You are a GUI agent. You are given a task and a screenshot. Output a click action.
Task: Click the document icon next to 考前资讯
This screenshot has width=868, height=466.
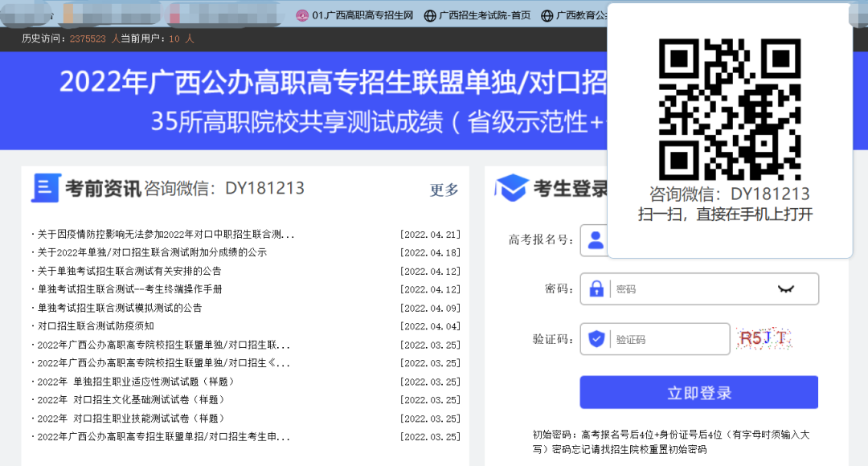point(45,188)
